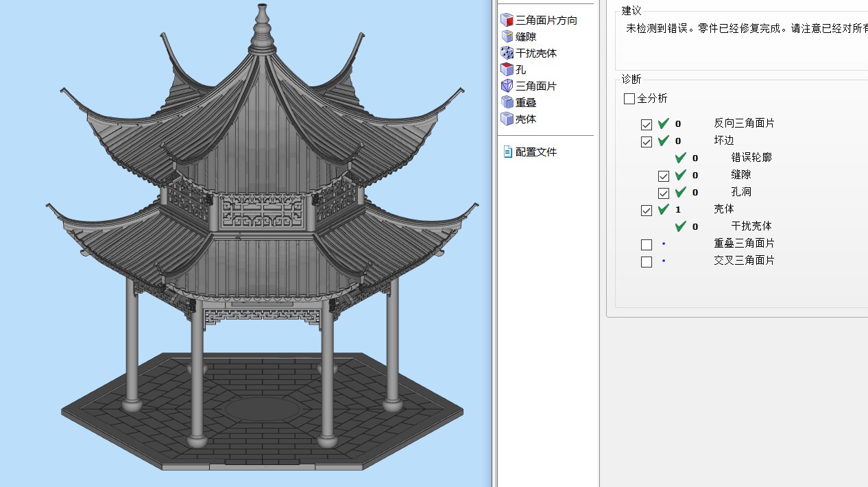Enable the 全分析 checkbox
The width and height of the screenshot is (868, 487).
(x=629, y=99)
